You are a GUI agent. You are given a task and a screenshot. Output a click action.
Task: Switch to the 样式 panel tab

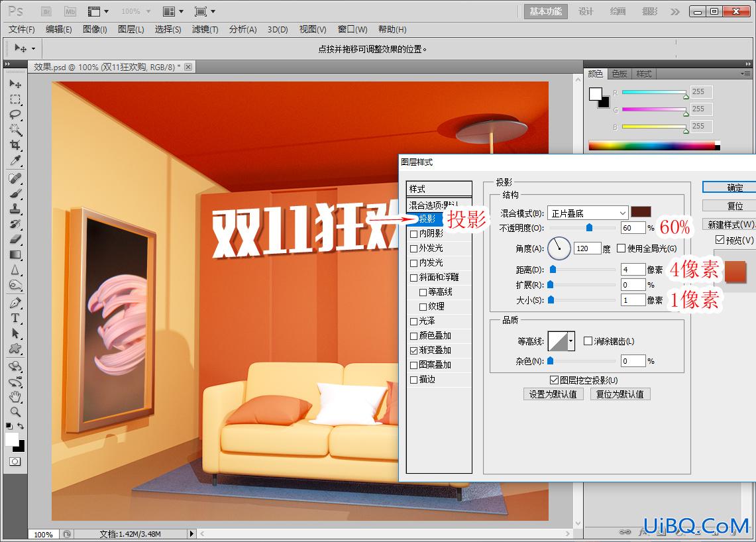point(643,74)
